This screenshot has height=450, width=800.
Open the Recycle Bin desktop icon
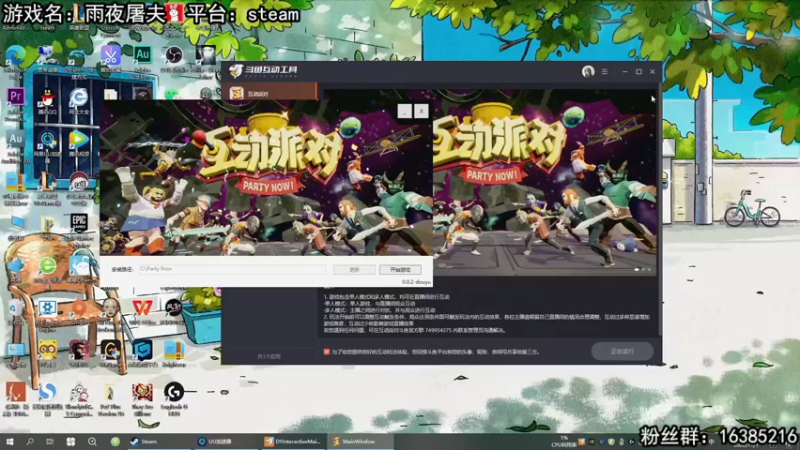(16, 307)
